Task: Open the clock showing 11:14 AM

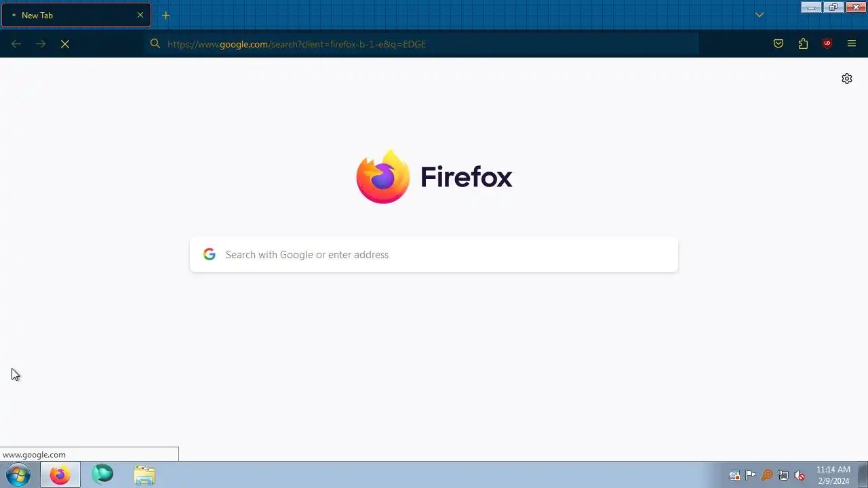Action: (833, 475)
